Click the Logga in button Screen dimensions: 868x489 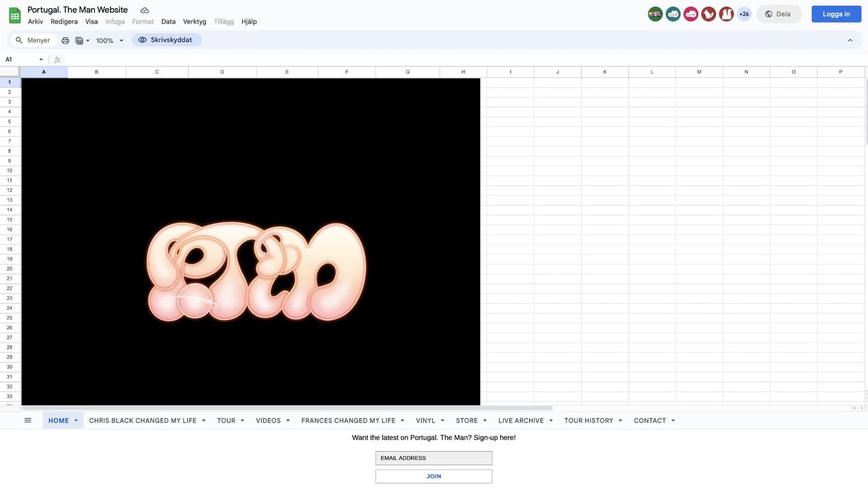point(836,14)
